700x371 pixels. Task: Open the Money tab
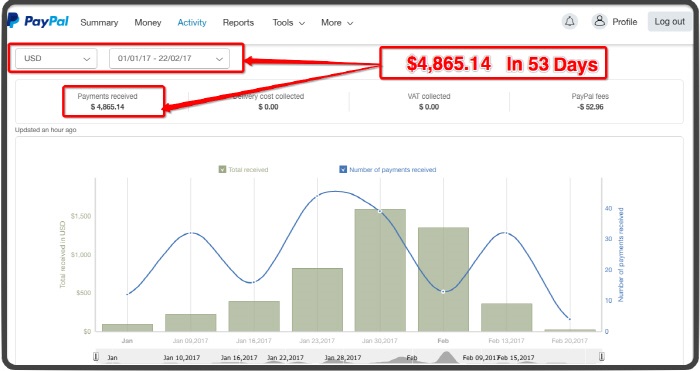coord(148,22)
